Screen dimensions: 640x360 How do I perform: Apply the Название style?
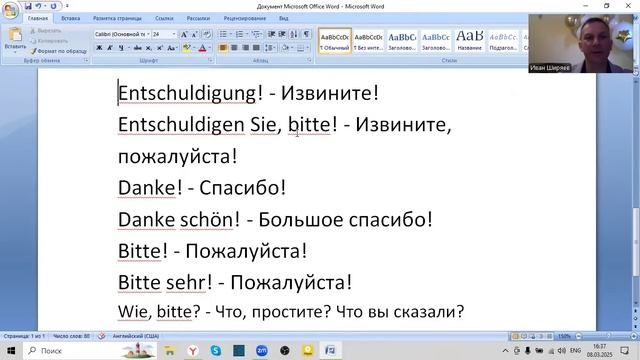[469, 41]
